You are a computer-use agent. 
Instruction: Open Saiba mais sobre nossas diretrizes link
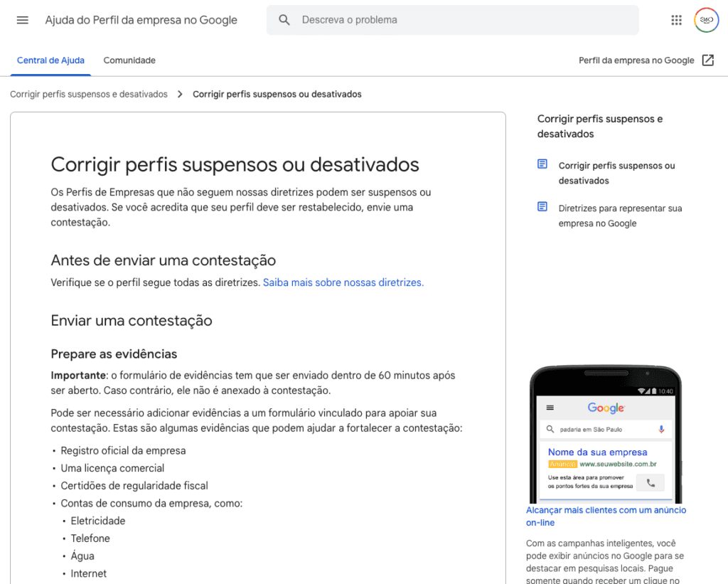pyautogui.click(x=343, y=282)
